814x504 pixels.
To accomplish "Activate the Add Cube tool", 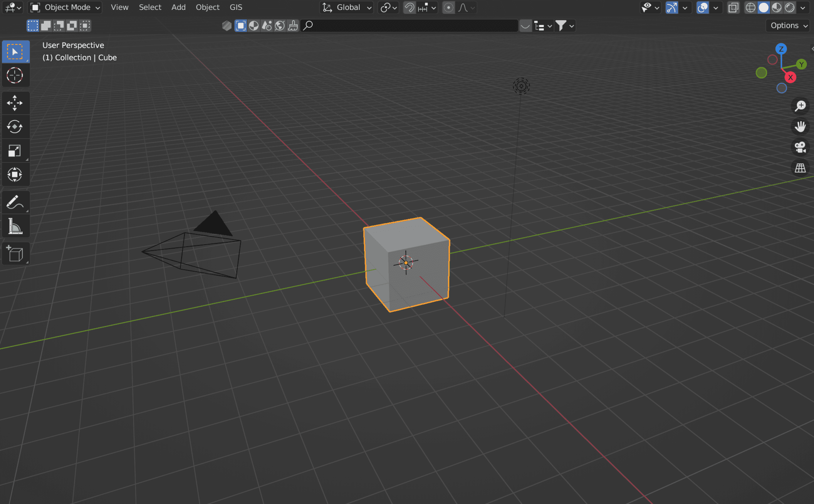I will pos(16,253).
